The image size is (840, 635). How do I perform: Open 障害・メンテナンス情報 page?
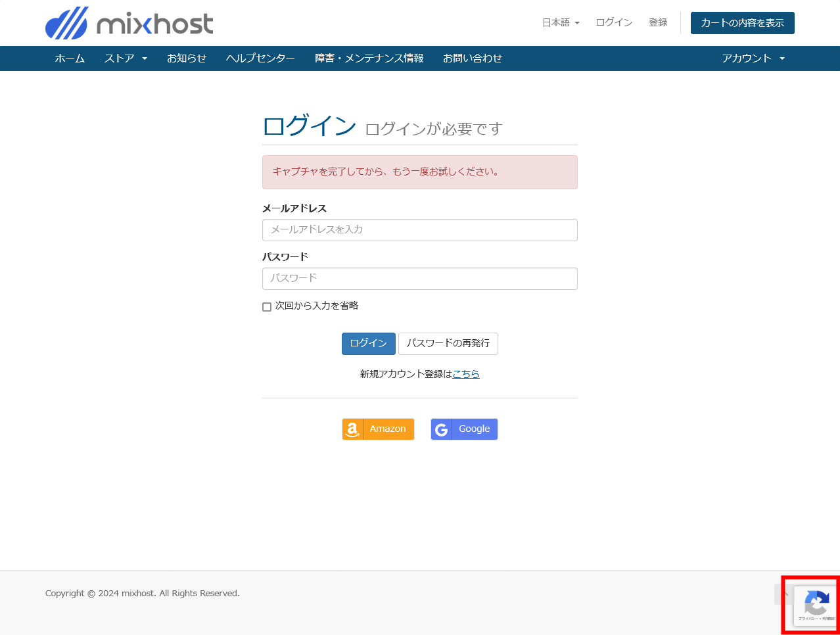click(369, 59)
